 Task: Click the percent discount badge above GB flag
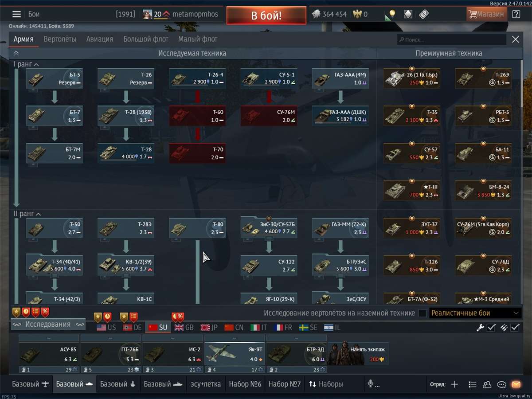[x=180, y=317]
